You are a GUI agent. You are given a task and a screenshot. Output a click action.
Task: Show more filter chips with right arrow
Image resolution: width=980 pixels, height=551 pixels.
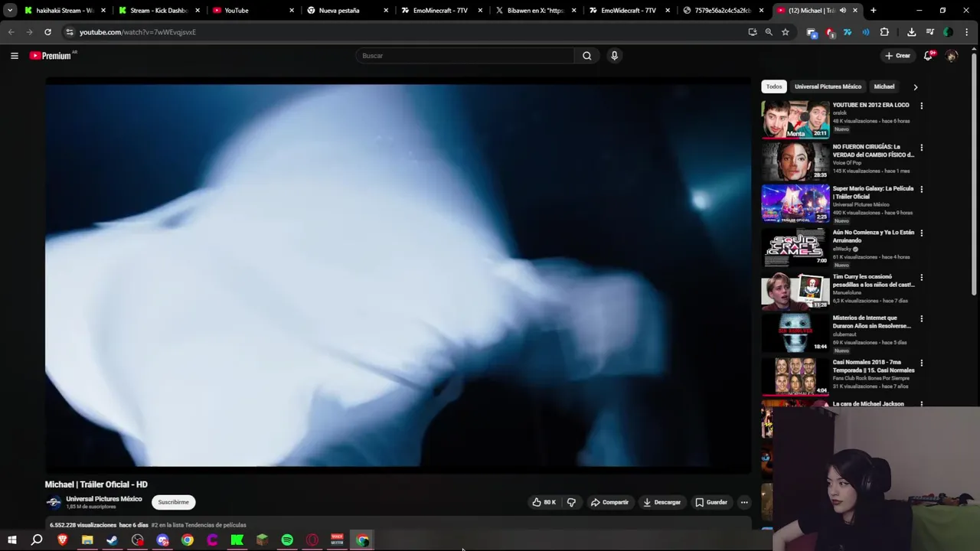[915, 87]
